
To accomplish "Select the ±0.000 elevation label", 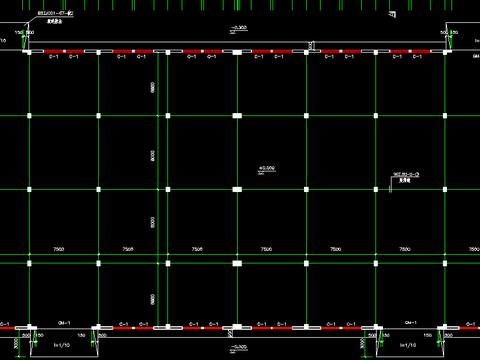I will 267,168.
